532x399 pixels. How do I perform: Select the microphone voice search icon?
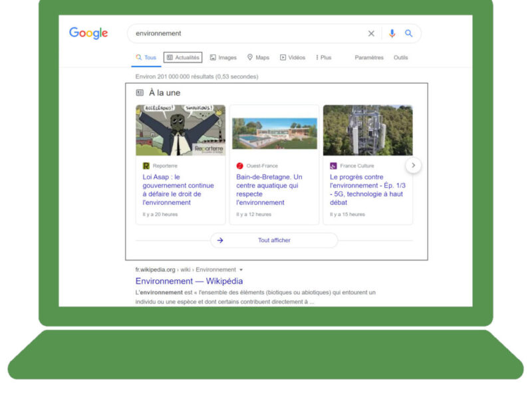click(392, 33)
